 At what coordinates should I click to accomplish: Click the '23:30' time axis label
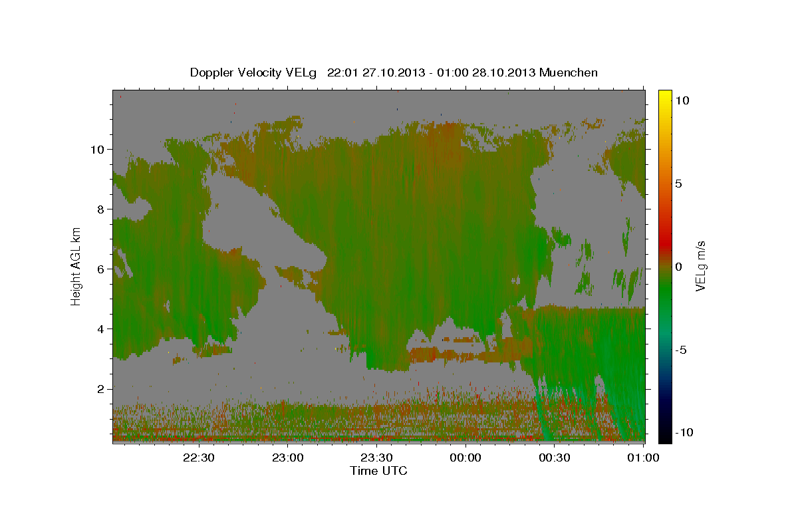pyautogui.click(x=376, y=458)
